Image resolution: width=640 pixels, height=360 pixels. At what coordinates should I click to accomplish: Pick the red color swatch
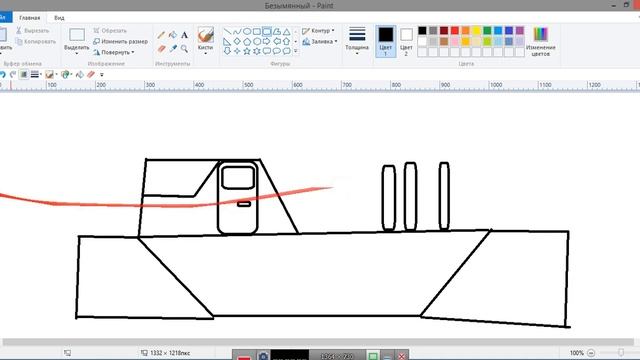pos(455,31)
